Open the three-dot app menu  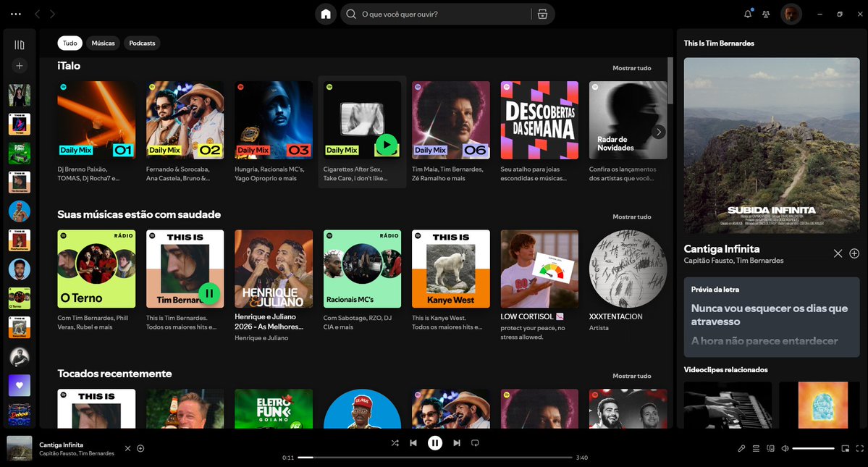[x=16, y=14]
